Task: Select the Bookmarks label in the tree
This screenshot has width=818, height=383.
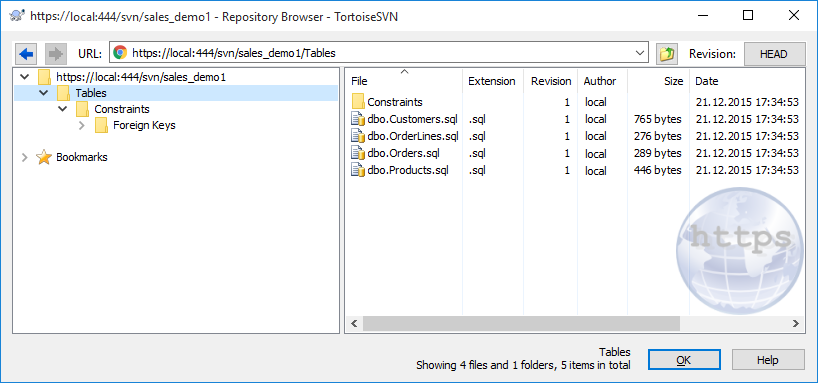Action: 81,157
